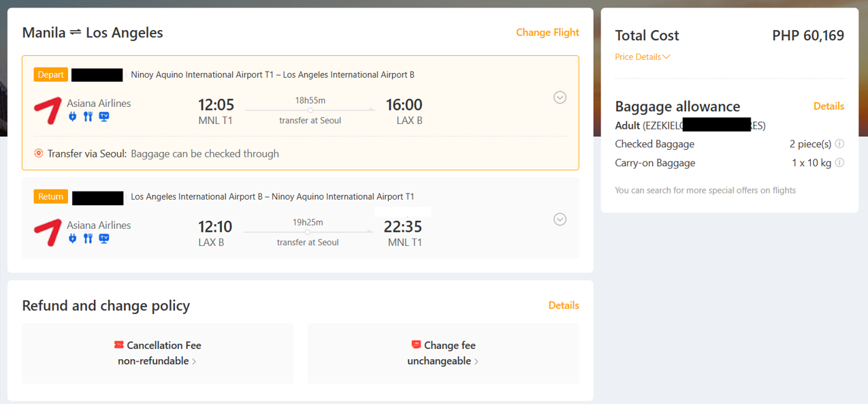868x404 pixels.
Task: Click Asiana Airlines logo on depart flight
Action: [x=48, y=110]
